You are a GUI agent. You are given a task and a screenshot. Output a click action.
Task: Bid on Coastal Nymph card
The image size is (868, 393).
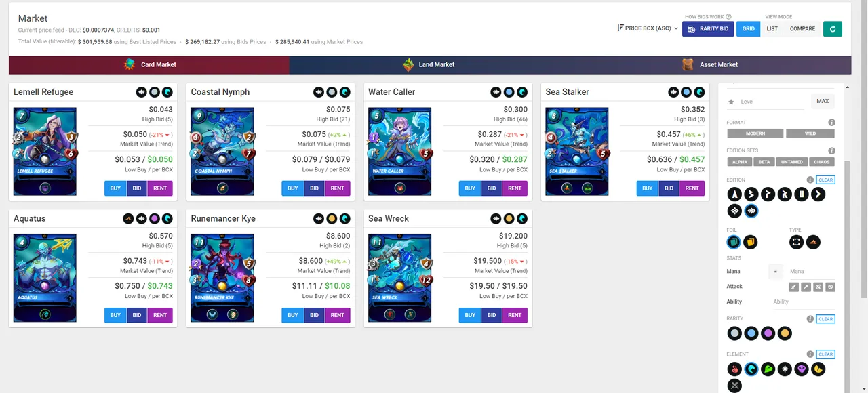pyautogui.click(x=314, y=188)
